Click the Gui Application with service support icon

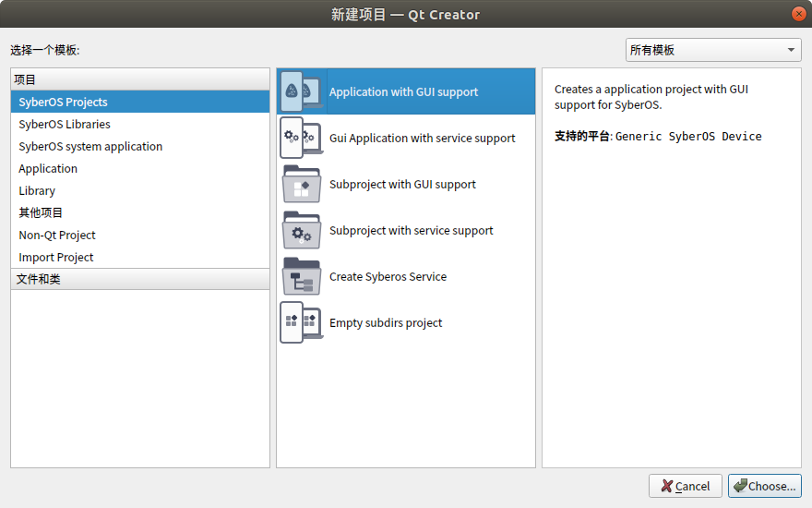pyautogui.click(x=302, y=138)
